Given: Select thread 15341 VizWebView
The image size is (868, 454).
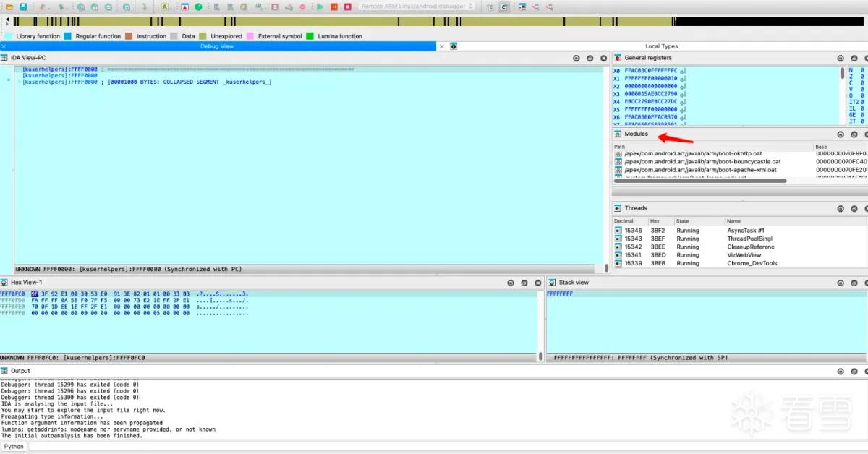Looking at the screenshot, I should tap(739, 255).
